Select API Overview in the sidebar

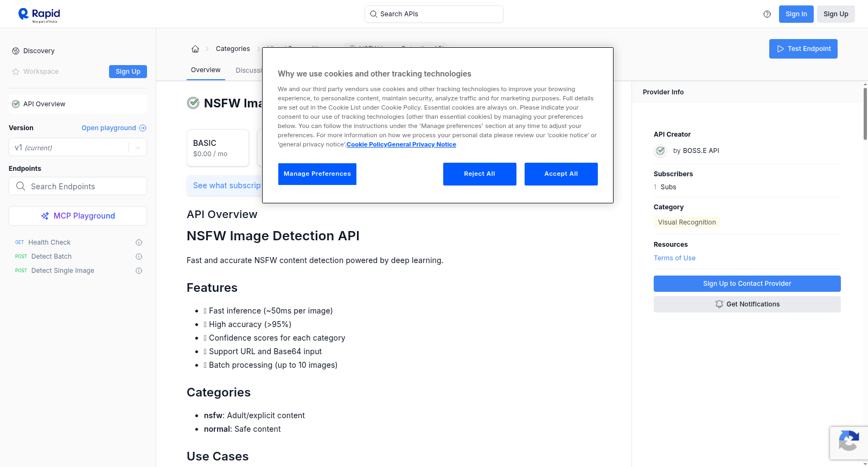(x=78, y=104)
